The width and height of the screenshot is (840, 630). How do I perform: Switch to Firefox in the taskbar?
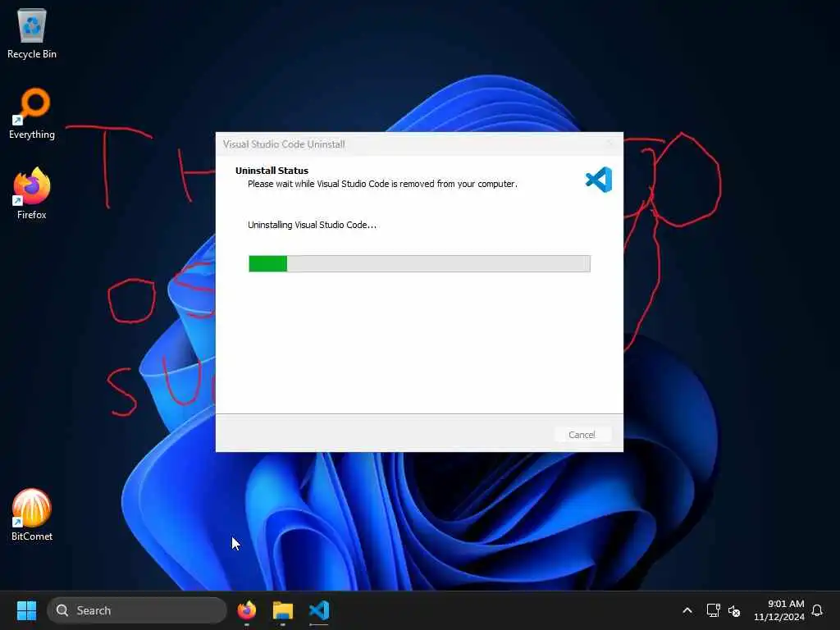(x=247, y=610)
